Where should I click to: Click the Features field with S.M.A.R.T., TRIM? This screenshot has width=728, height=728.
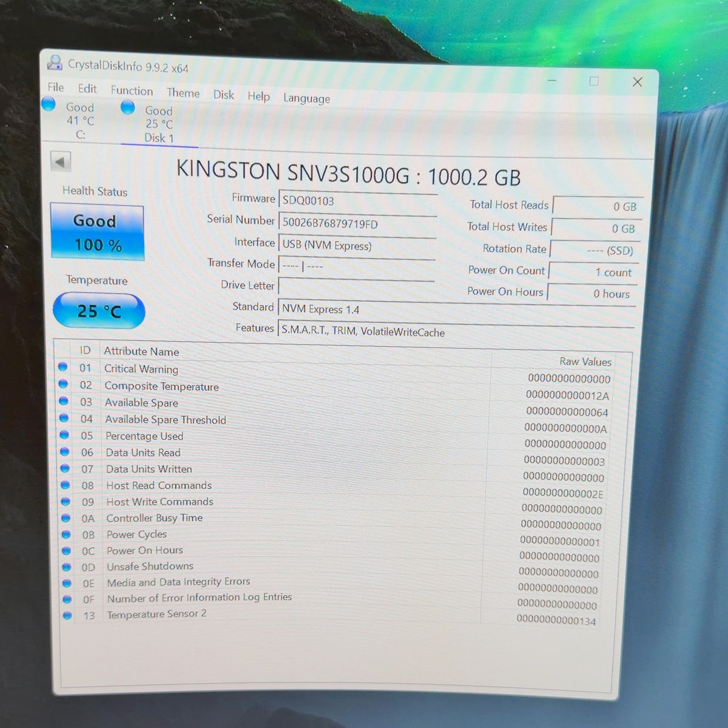point(456,332)
